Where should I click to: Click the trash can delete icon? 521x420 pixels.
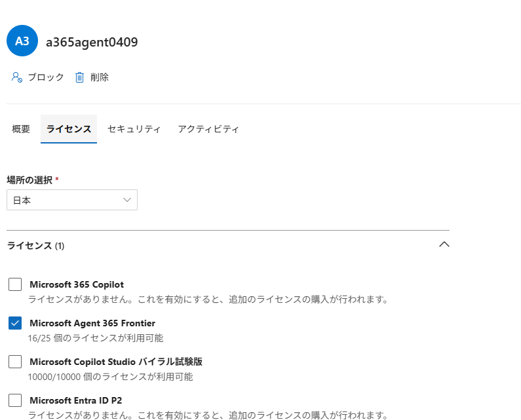(x=80, y=77)
